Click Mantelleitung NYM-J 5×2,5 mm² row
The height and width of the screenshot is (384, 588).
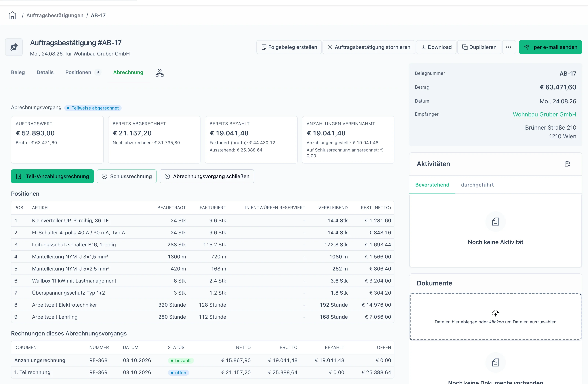coord(203,269)
